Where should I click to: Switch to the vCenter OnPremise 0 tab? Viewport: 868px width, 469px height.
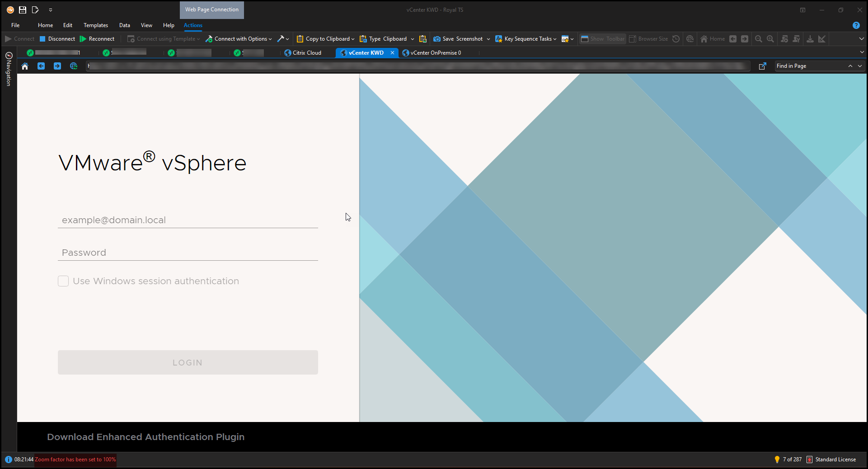435,53
